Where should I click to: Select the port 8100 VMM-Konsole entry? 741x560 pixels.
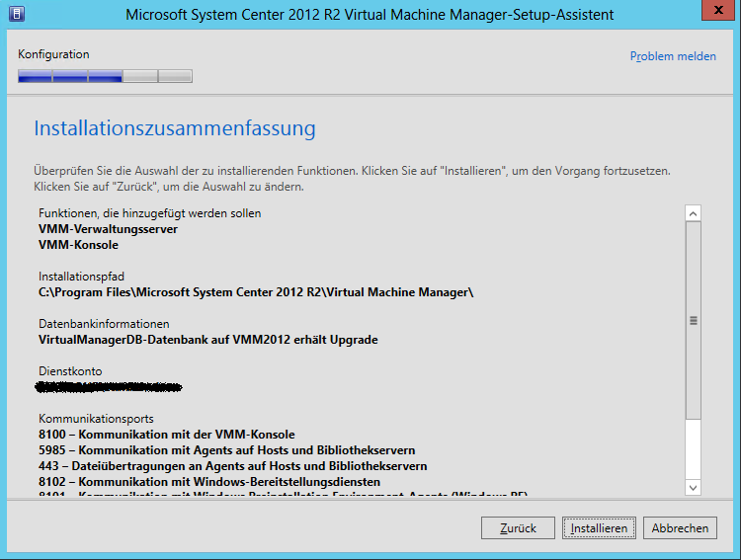(166, 435)
